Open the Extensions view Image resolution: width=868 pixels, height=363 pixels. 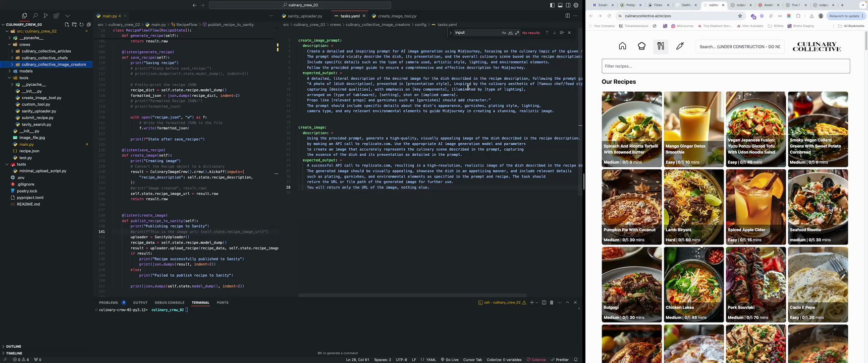coord(56,16)
